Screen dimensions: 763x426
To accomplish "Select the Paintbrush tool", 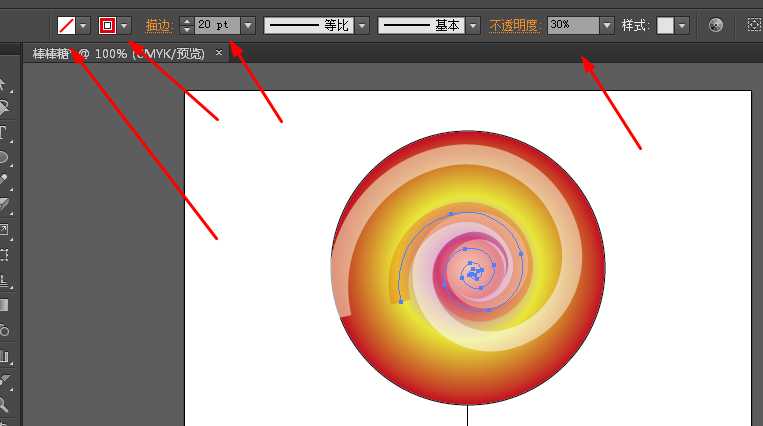I will [x=4, y=182].
